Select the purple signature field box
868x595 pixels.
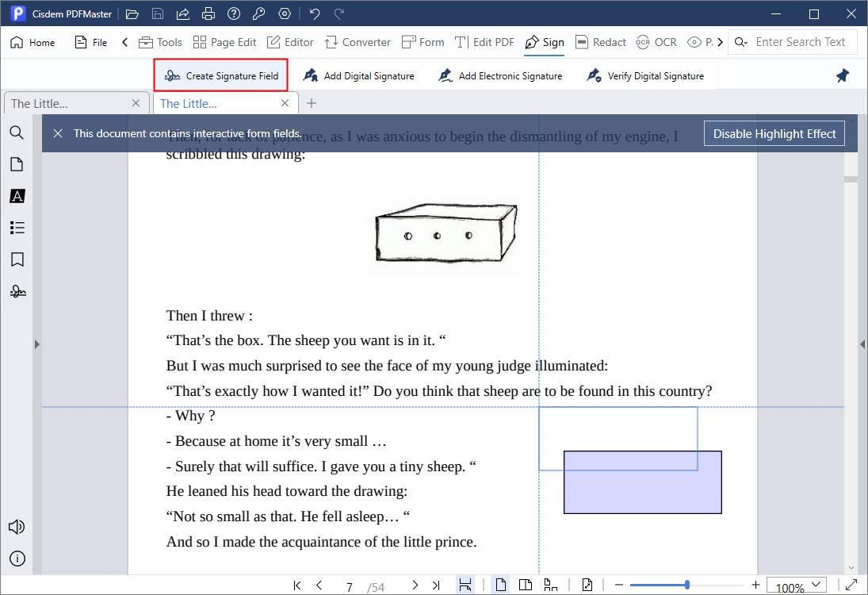(x=642, y=482)
